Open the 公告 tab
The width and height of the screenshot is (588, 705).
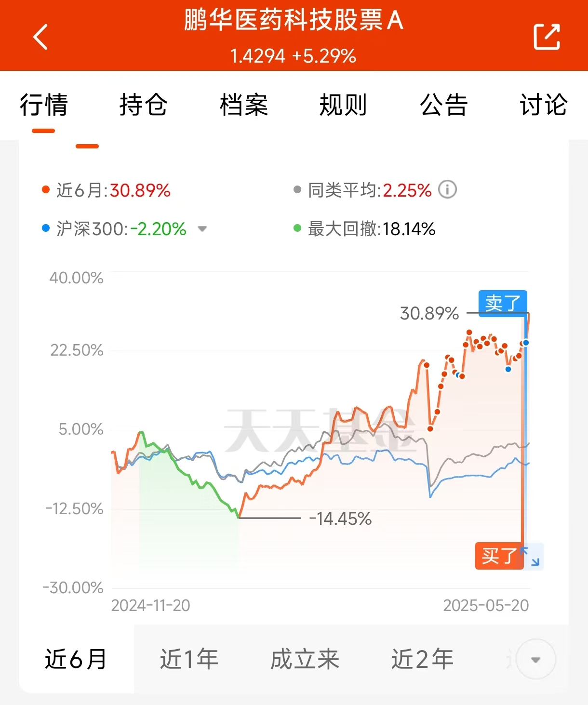click(x=443, y=105)
